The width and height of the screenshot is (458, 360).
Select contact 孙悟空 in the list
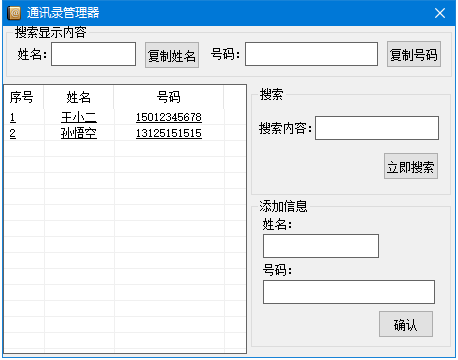79,133
